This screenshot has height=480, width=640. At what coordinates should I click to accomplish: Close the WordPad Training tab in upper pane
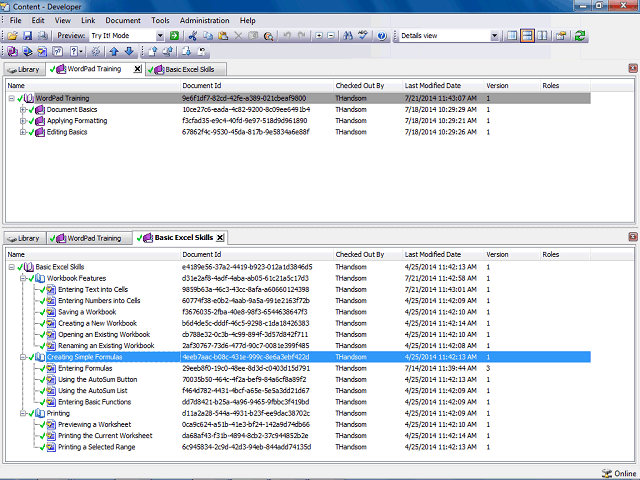pos(138,69)
